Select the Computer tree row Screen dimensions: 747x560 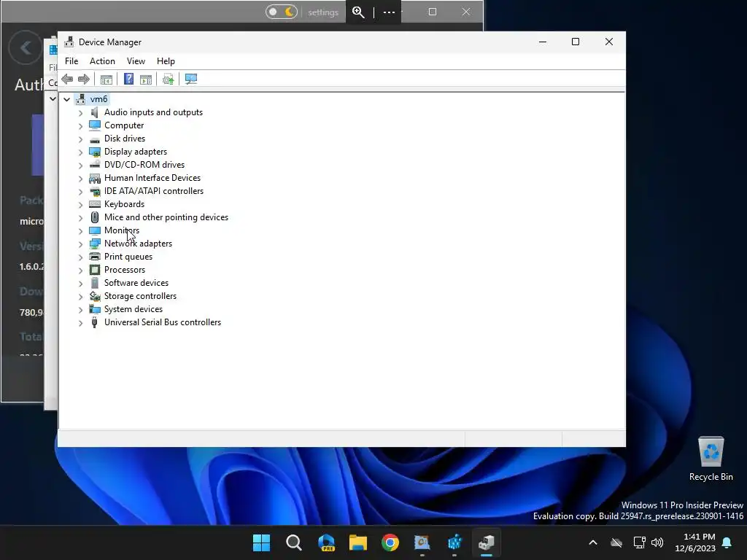click(124, 125)
